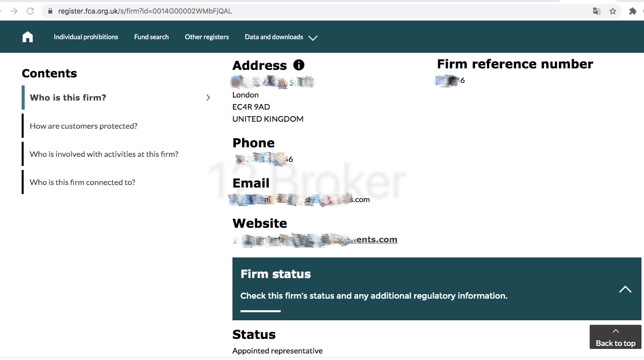
Task: Expand the Data and downloads dropdown
Action: coord(281,37)
